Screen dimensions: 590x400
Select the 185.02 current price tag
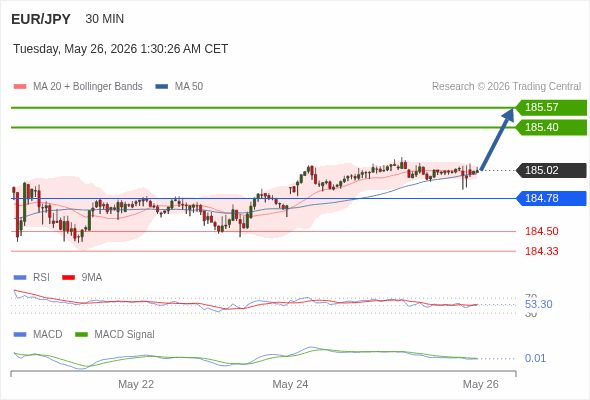[x=551, y=170]
